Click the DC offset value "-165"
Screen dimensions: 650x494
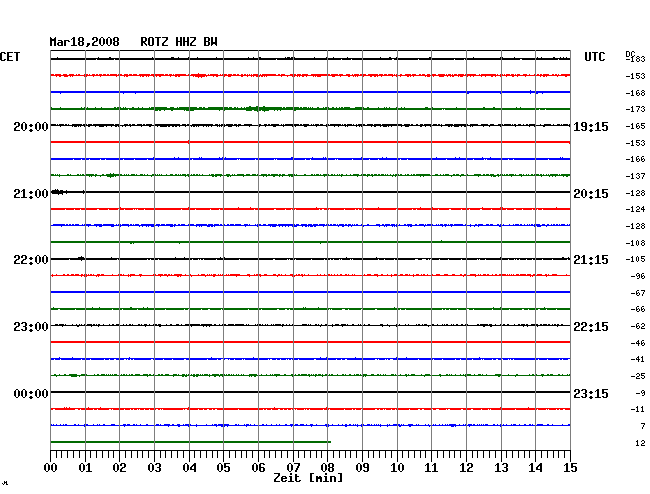635,126
